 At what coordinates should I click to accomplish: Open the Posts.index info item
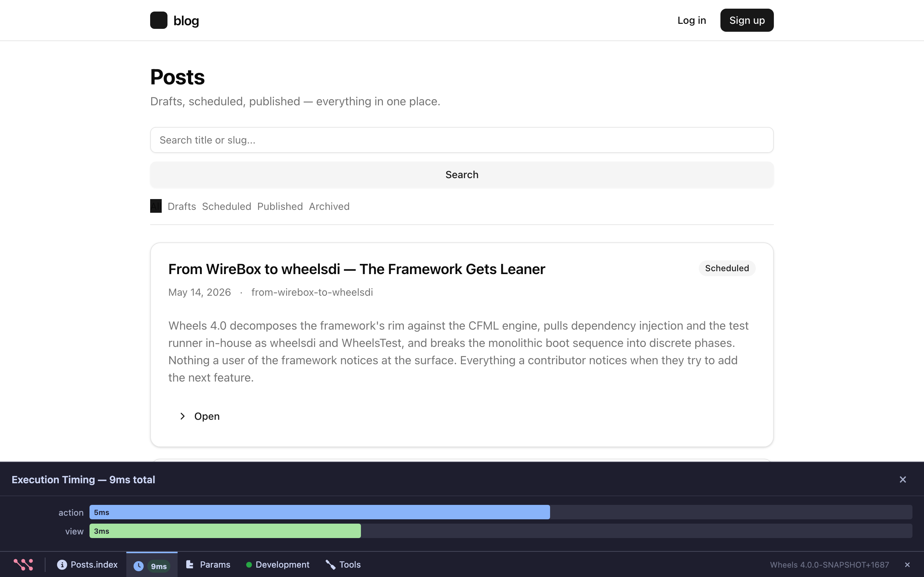point(87,564)
